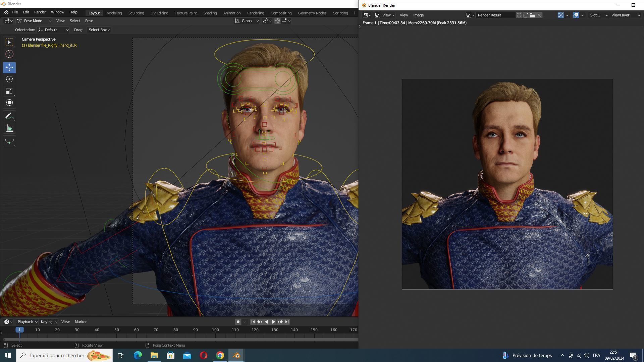The height and width of the screenshot is (362, 644).
Task: Open the ViewLayer dropdown
Action: [626, 15]
